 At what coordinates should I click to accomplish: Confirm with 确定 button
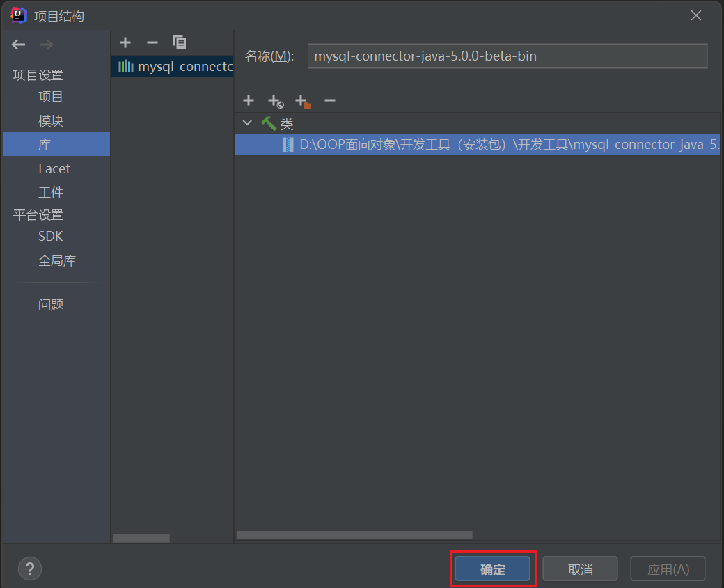tap(493, 569)
